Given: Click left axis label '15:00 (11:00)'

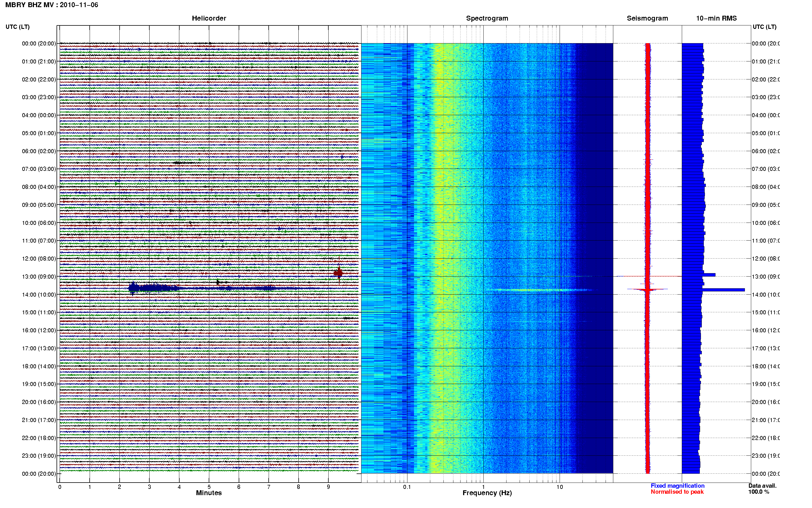Looking at the screenshot, I should point(39,313).
